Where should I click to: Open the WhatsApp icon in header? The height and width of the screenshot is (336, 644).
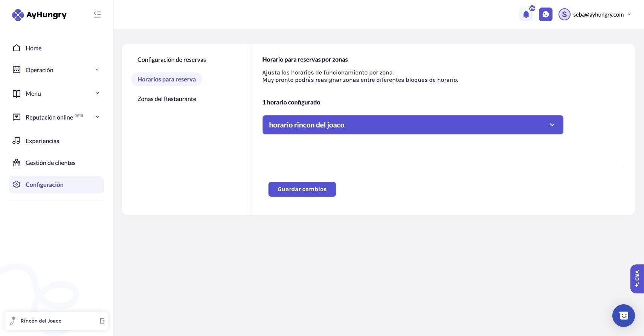[x=545, y=14]
